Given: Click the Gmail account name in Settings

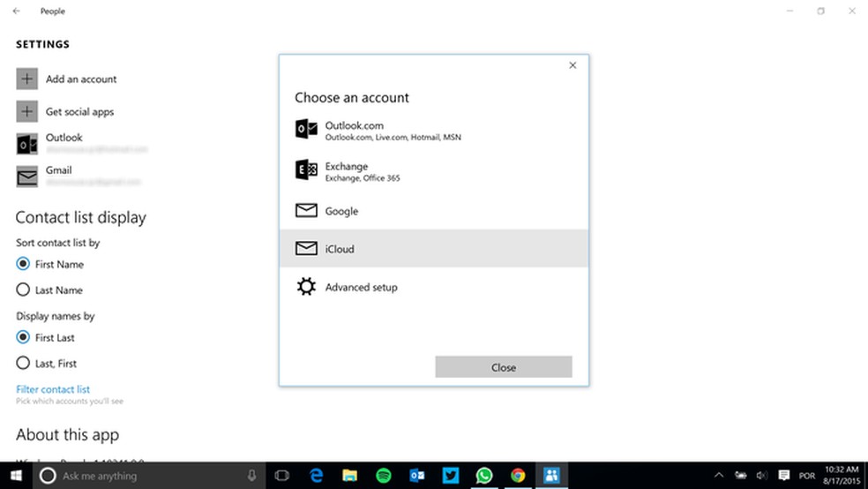Looking at the screenshot, I should click(59, 170).
